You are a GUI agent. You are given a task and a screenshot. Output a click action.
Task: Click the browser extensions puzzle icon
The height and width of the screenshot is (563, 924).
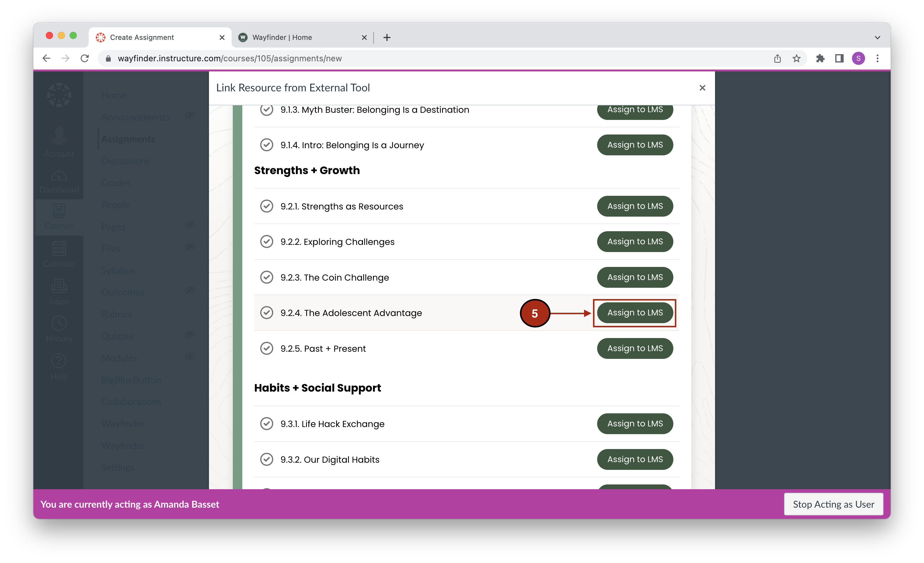(x=820, y=58)
